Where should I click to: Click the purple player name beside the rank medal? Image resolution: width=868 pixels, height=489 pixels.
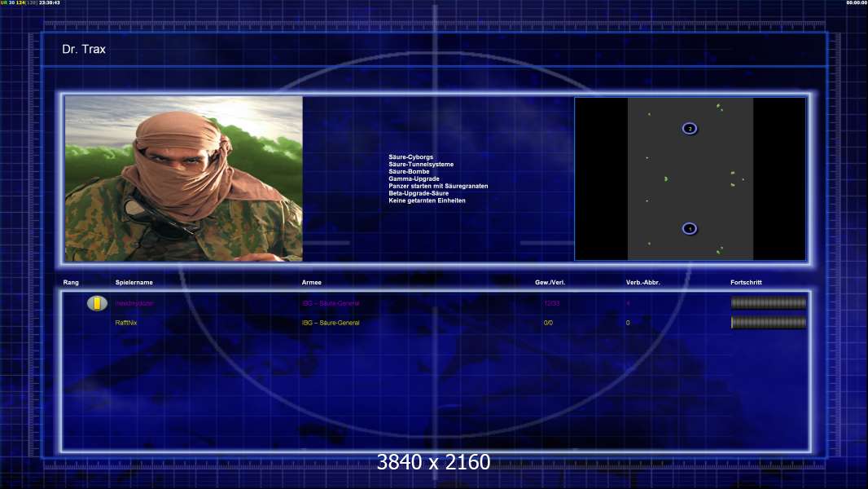pyautogui.click(x=134, y=303)
